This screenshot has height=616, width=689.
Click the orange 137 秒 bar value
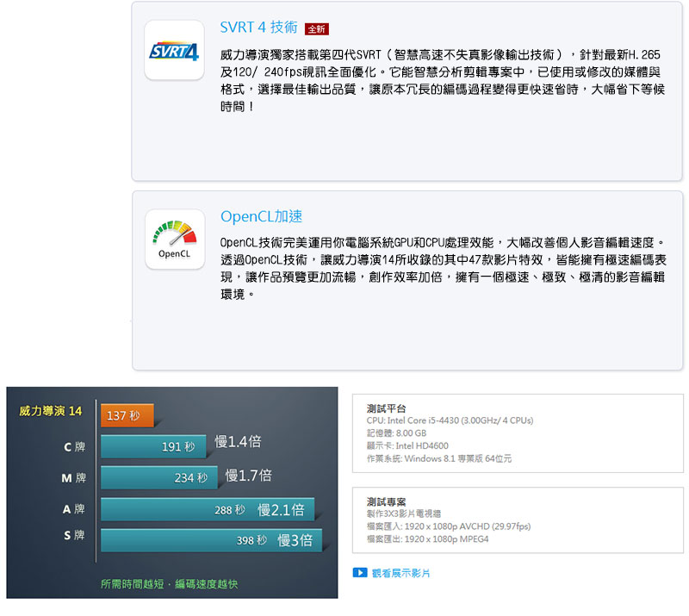123,415
